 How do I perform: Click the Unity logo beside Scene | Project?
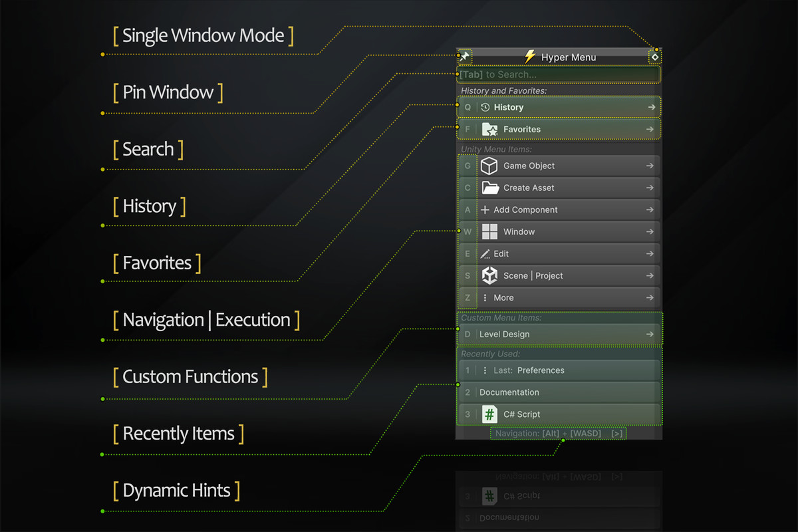click(489, 275)
